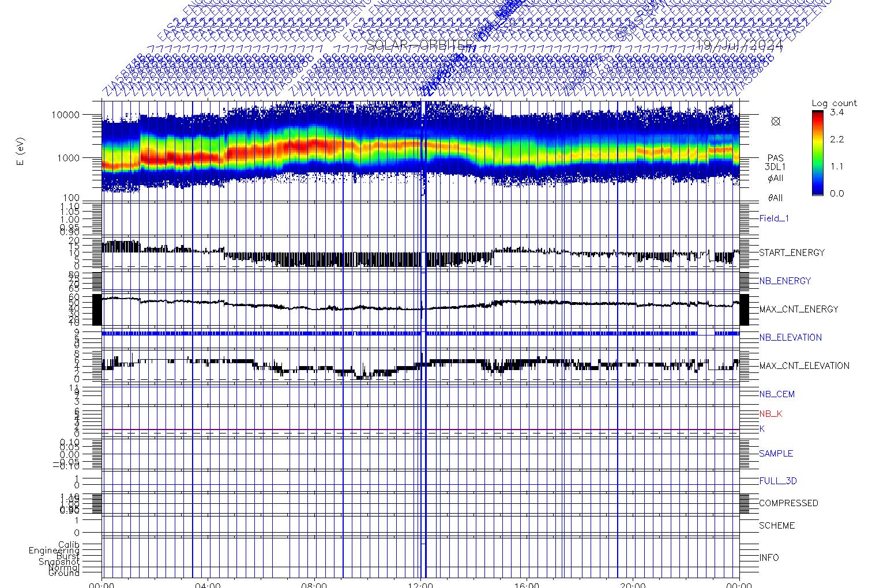
Task: Click the Burst mode label
Action: coord(69,556)
